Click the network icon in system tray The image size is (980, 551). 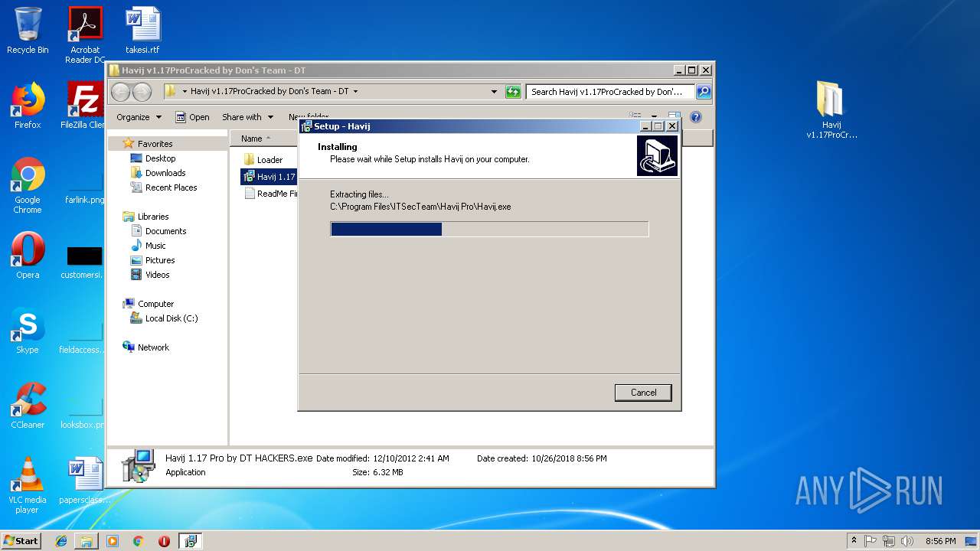point(888,541)
